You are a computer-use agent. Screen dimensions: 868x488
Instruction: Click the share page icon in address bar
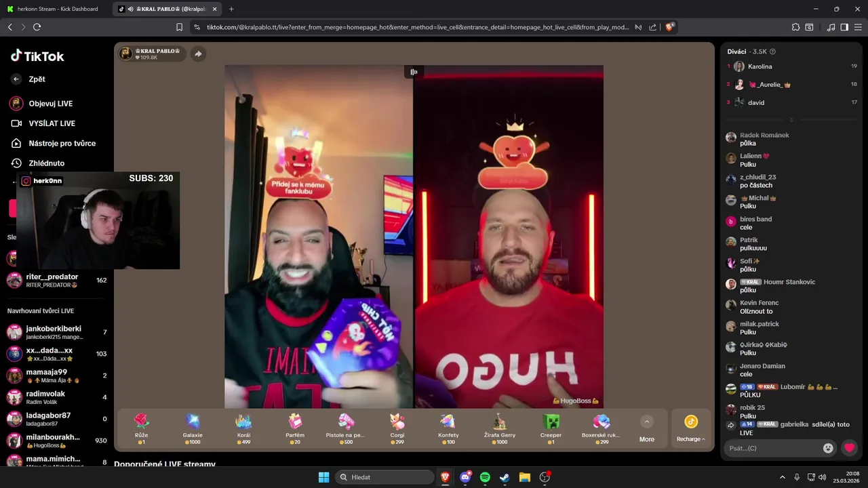[652, 27]
